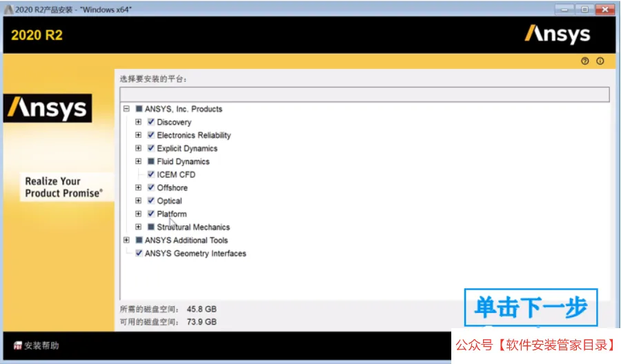Expand the Platform node
621x364 pixels.
pyautogui.click(x=138, y=214)
